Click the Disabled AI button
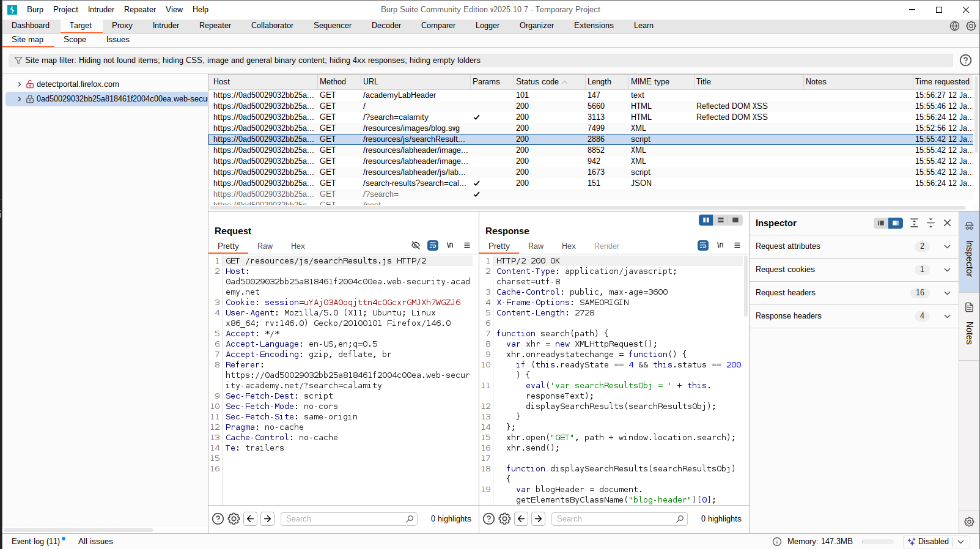Screen dimensions: 980x549 pyautogui.click(x=928, y=542)
